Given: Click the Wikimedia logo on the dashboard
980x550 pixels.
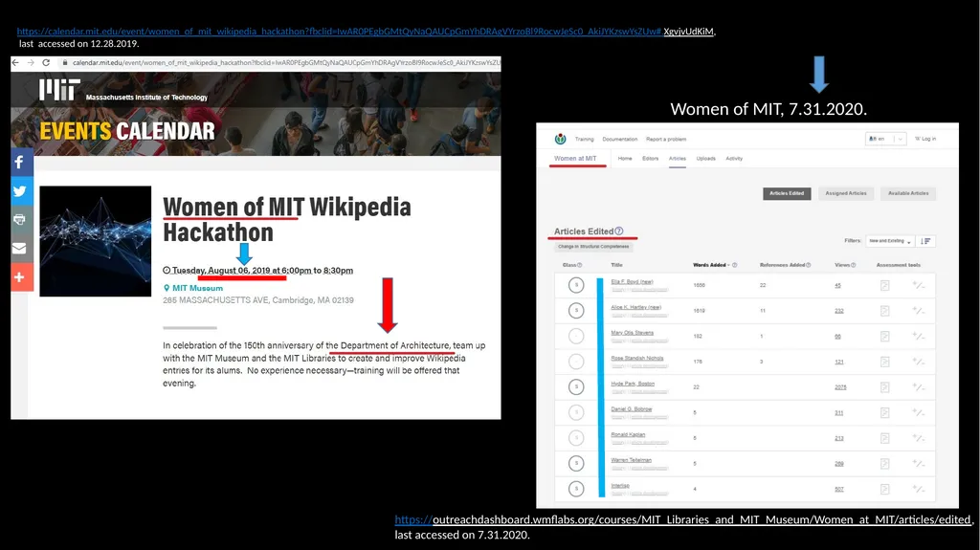Looking at the screenshot, I should coord(561,139).
